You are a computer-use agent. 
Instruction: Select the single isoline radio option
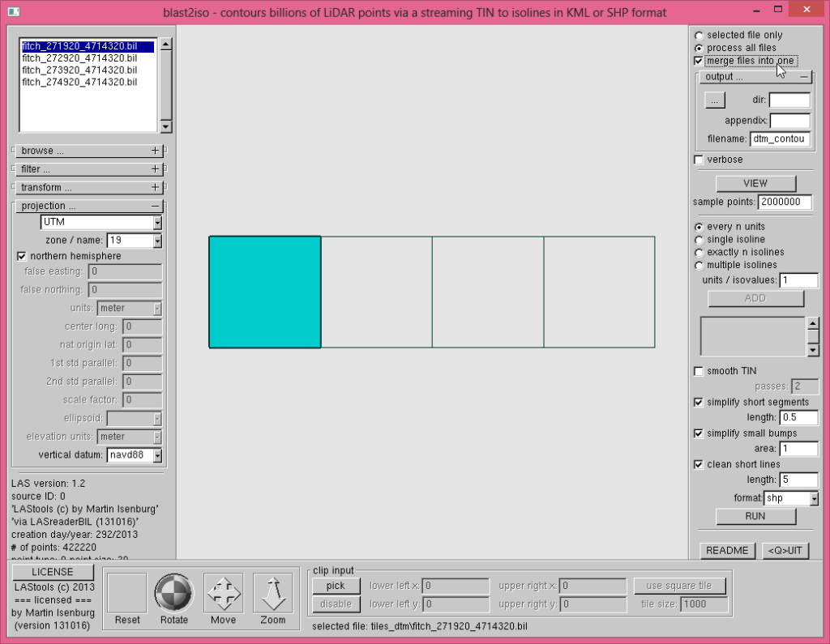[700, 240]
